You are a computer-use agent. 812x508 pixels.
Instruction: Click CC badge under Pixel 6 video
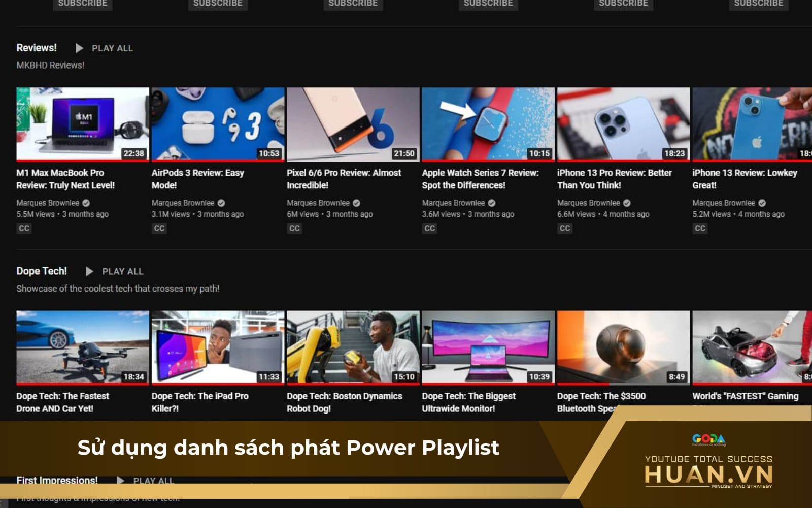(294, 229)
